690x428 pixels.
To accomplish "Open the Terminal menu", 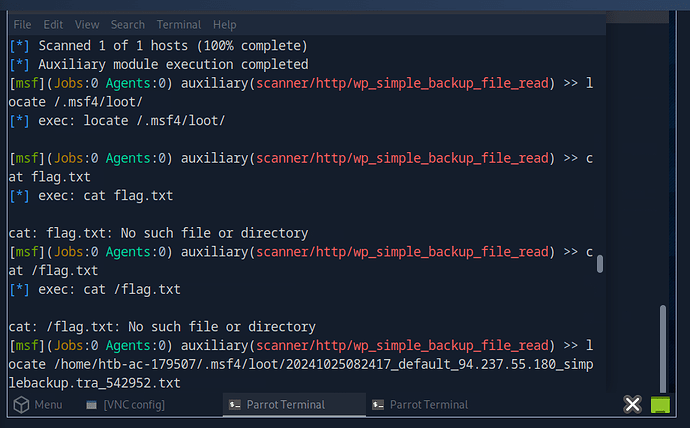I will [178, 24].
